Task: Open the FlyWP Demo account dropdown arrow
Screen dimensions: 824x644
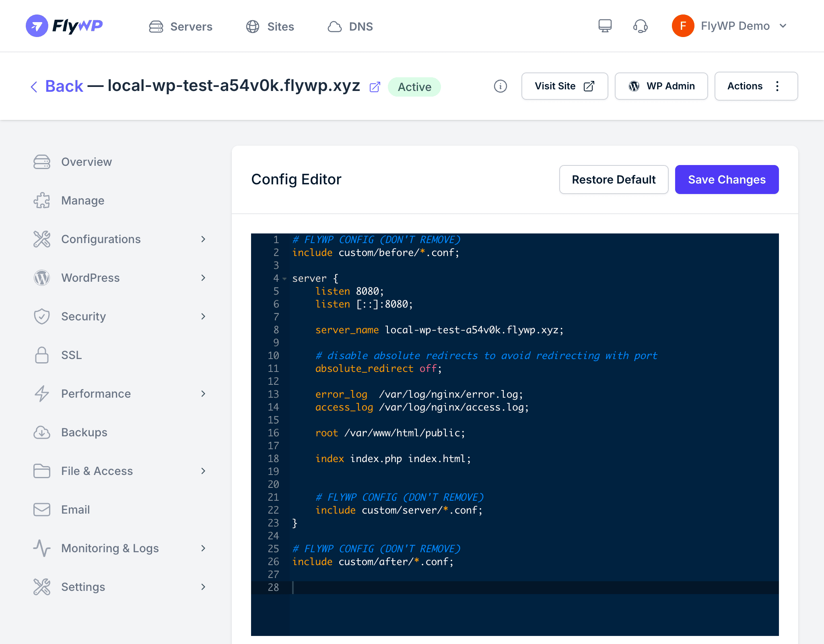Action: pyautogui.click(x=783, y=26)
